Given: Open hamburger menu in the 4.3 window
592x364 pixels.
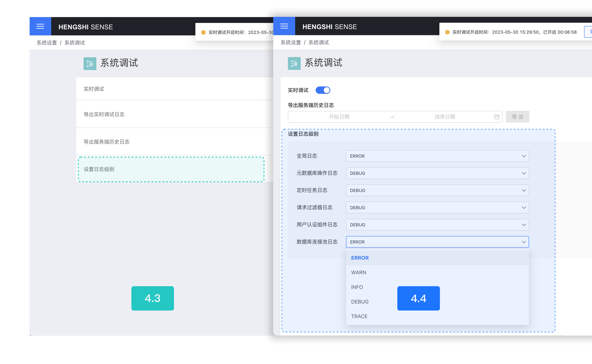Looking at the screenshot, I should click(40, 26).
